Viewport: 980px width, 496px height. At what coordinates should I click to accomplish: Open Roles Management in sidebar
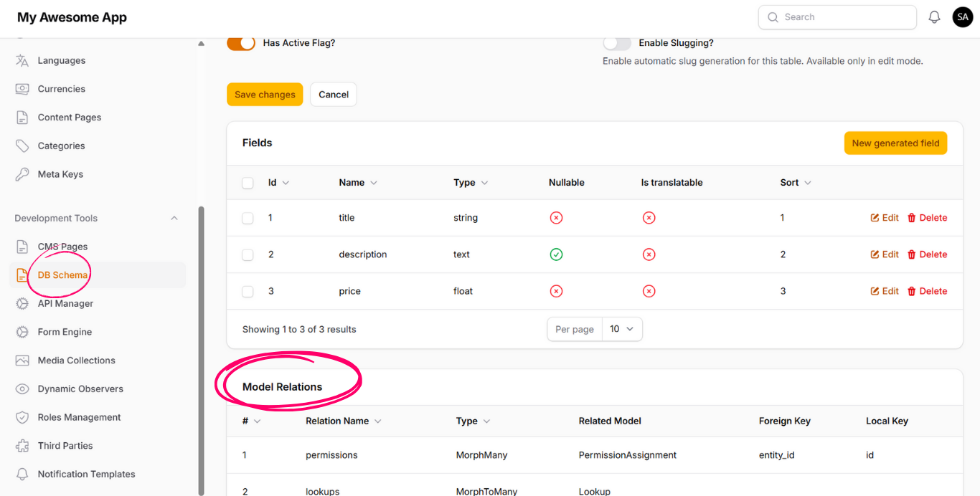(x=79, y=417)
